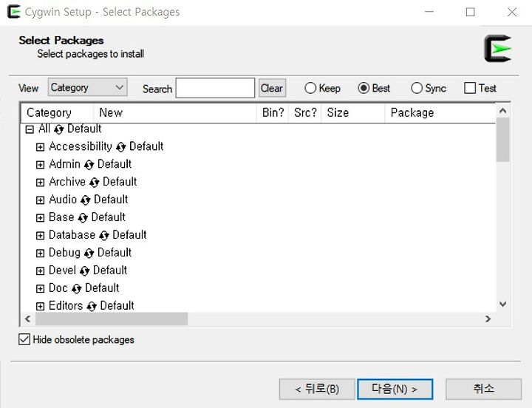Click the Category column header

57,112
